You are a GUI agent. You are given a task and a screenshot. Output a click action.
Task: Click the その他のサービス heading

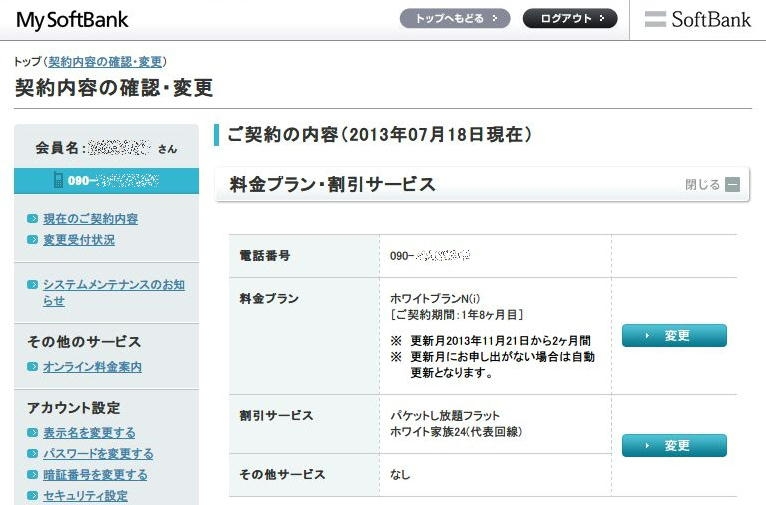click(x=84, y=342)
